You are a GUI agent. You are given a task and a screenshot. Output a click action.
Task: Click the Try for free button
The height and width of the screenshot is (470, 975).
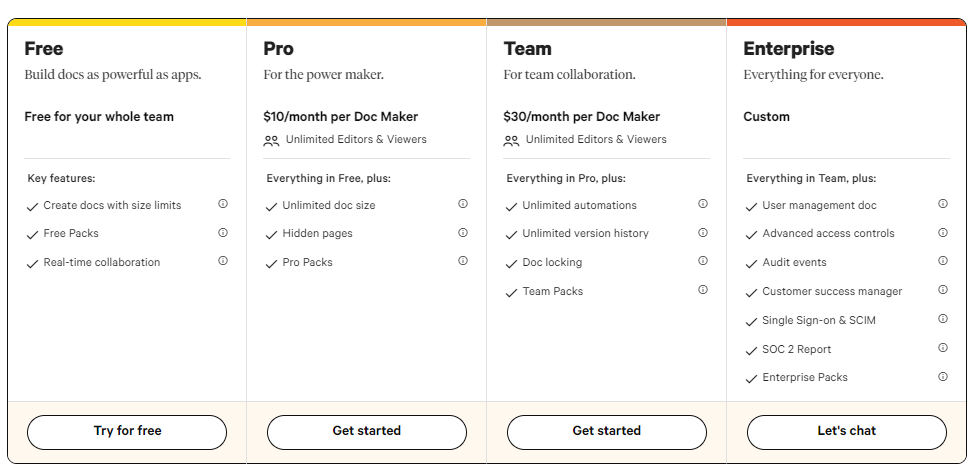pos(127,432)
